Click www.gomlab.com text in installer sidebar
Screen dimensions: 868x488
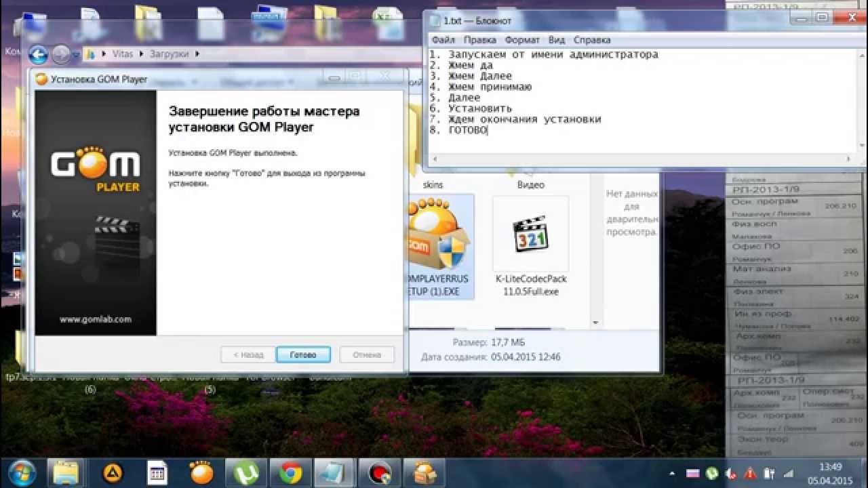pos(96,319)
